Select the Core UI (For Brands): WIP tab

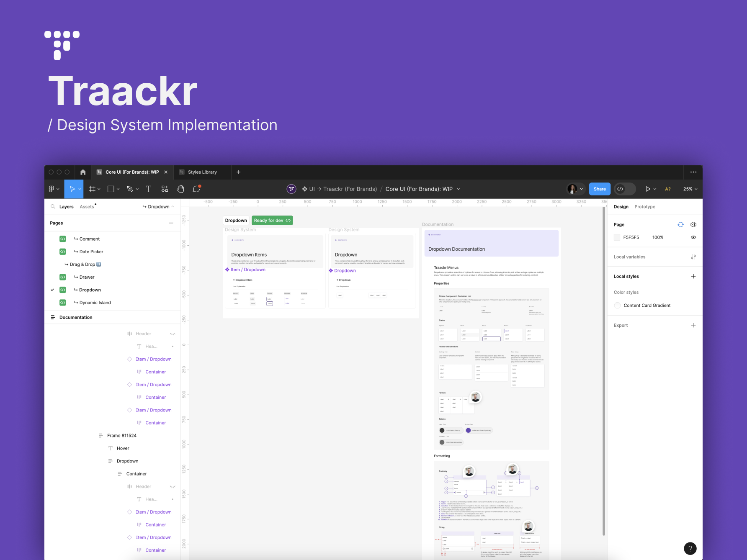tap(132, 172)
